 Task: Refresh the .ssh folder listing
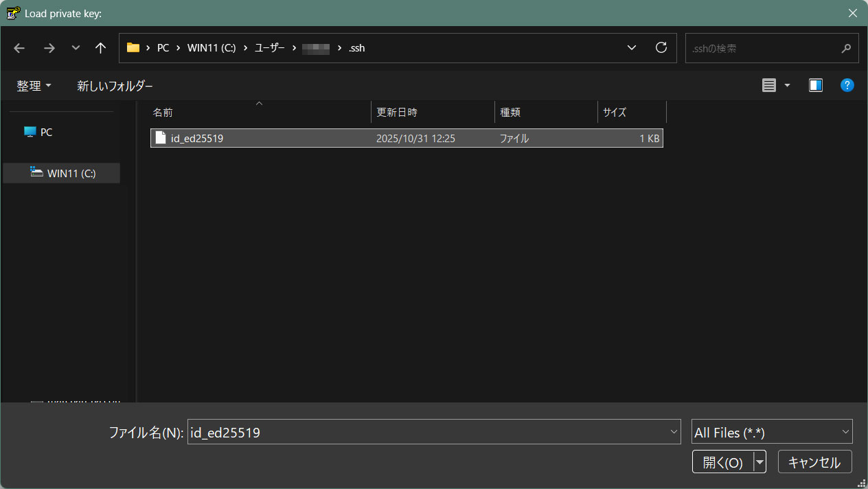[x=661, y=48]
